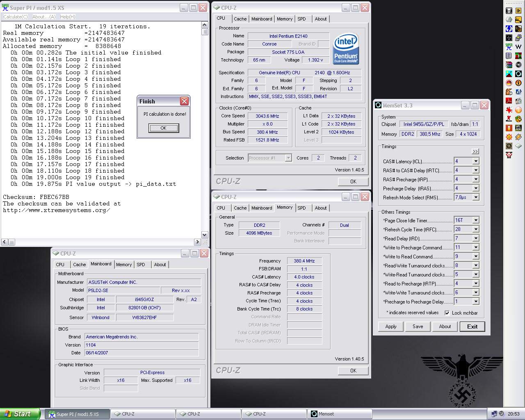Expand the Precharge to Precharge Delay dropdown
The height and width of the screenshot is (420, 525).
(x=476, y=301)
